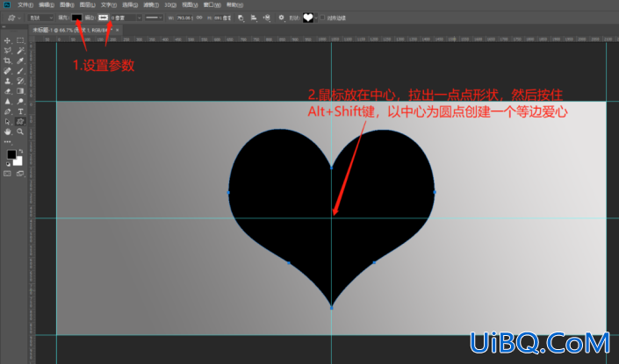Select the Eyedropper tool
619x364 pixels.
(x=20, y=61)
